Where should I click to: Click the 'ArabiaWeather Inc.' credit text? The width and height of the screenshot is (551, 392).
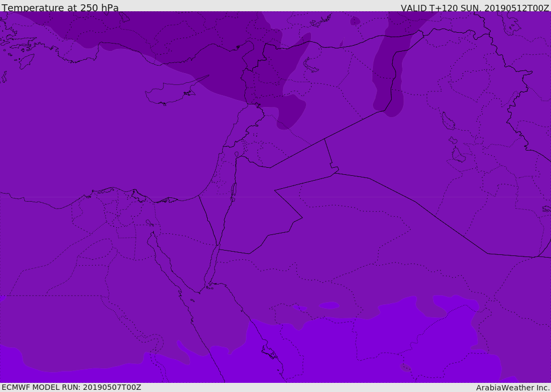tap(513, 388)
